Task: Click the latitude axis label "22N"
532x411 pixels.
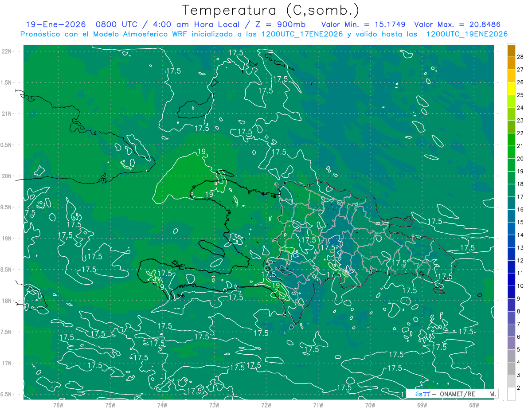Action: 7,51
